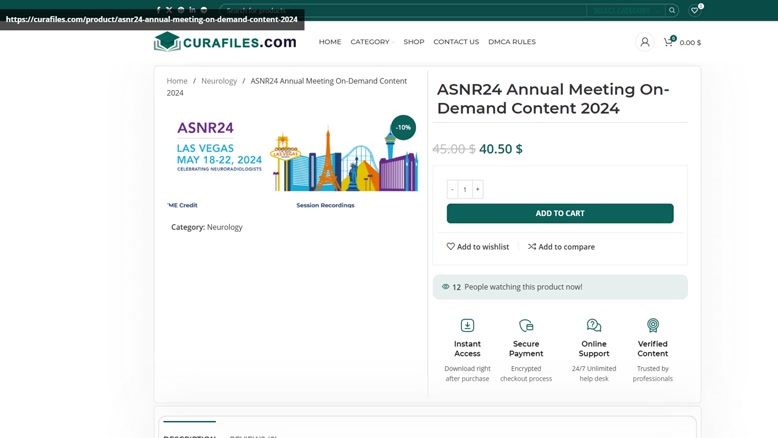Screen dimensions: 778x438
Task: Click the Session Recordings label
Action: point(325,205)
